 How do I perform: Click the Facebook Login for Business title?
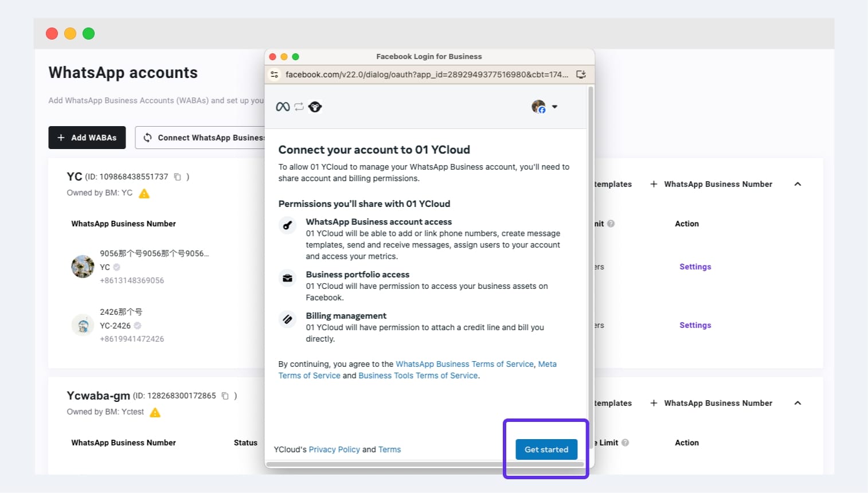pyautogui.click(x=429, y=56)
